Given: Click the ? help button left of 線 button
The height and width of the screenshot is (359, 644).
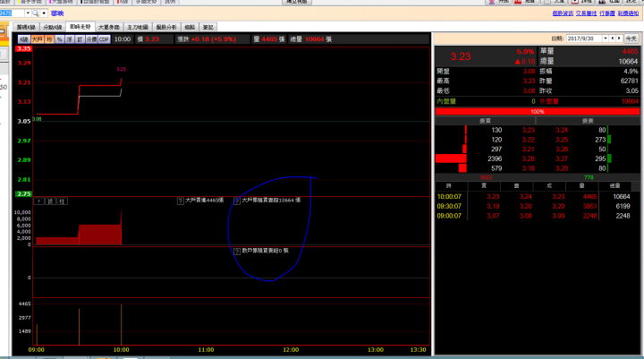Looking at the screenshot, I should coord(38,201).
